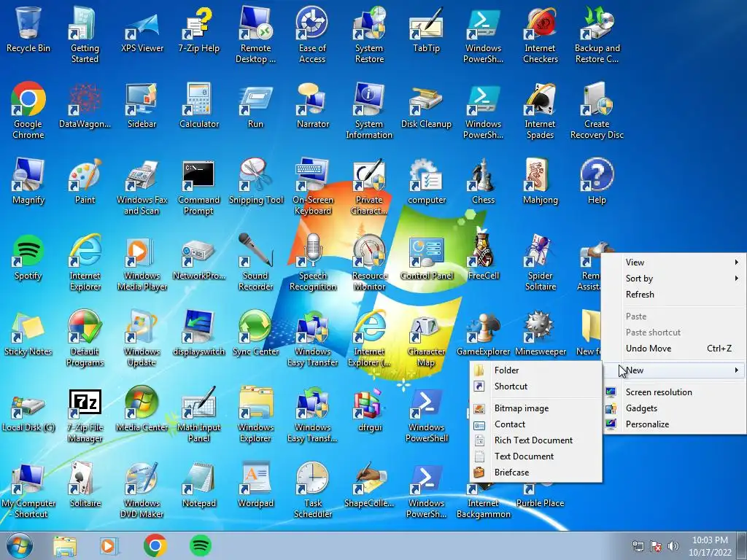This screenshot has width=747, height=560.
Task: Select the Windows Media Player desktop icon
Action: (142, 262)
